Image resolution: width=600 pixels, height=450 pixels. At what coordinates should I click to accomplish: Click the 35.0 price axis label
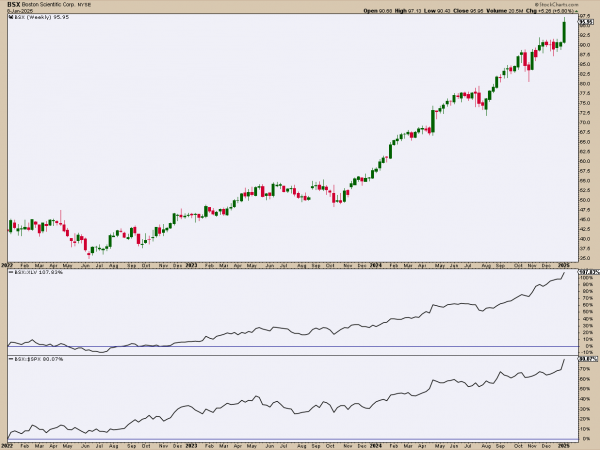584,258
